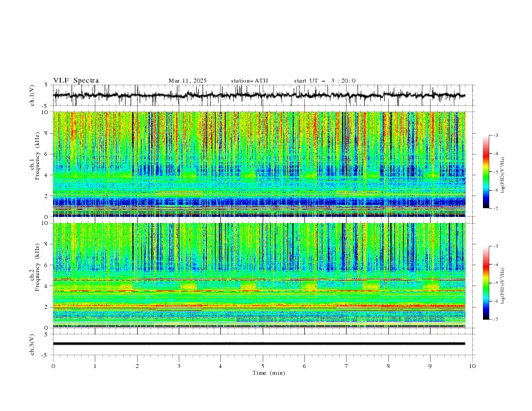
Task: Click the "1" tick on the time axis
Action: (95, 366)
